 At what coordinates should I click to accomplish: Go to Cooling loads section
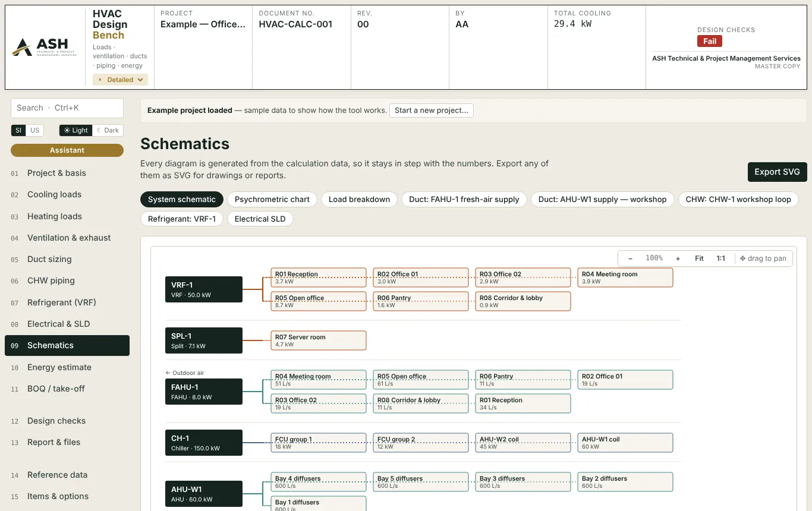(x=67, y=194)
